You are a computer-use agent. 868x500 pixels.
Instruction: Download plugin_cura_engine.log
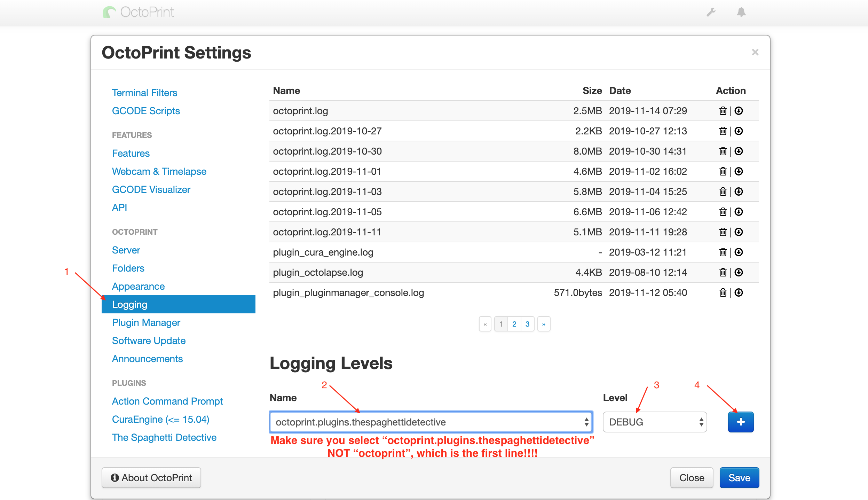click(739, 252)
